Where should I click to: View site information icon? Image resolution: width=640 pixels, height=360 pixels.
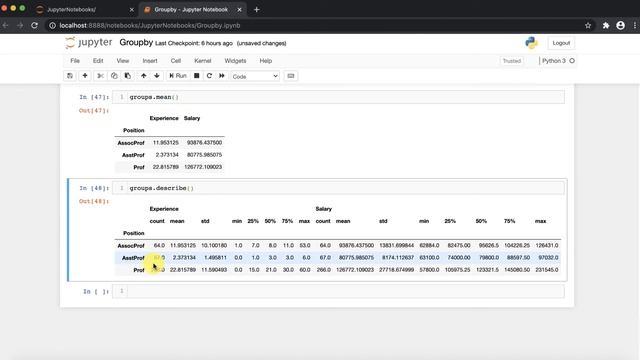coord(52,25)
